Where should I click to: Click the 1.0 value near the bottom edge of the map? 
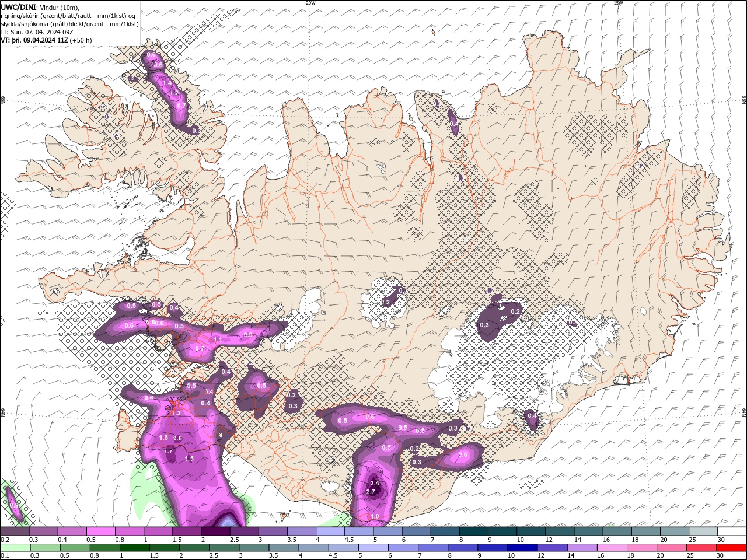click(375, 516)
